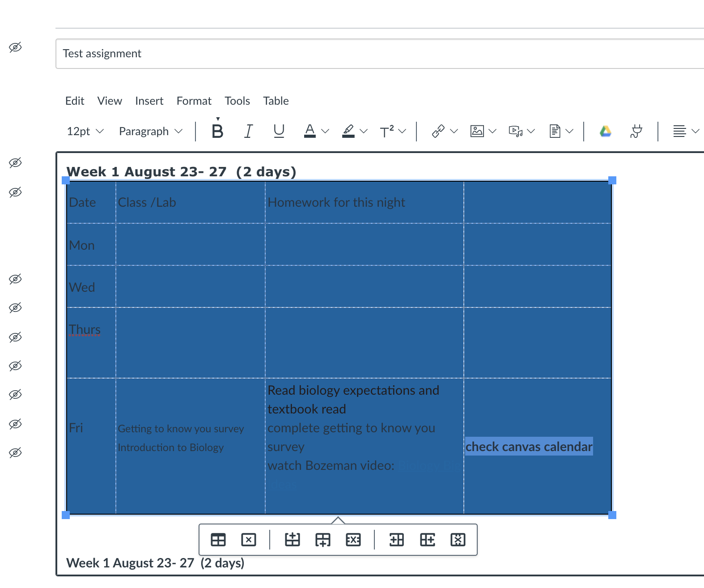
Task: Click the 'Wed' cell
Action: [x=91, y=287]
